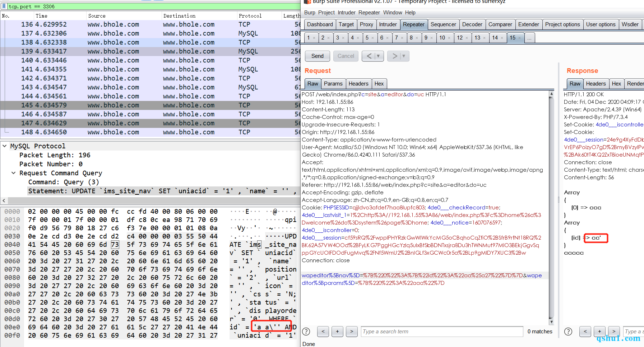This screenshot has width=644, height=347.
Task: Switch to the Sequencer tab
Action: pyautogui.click(x=443, y=24)
